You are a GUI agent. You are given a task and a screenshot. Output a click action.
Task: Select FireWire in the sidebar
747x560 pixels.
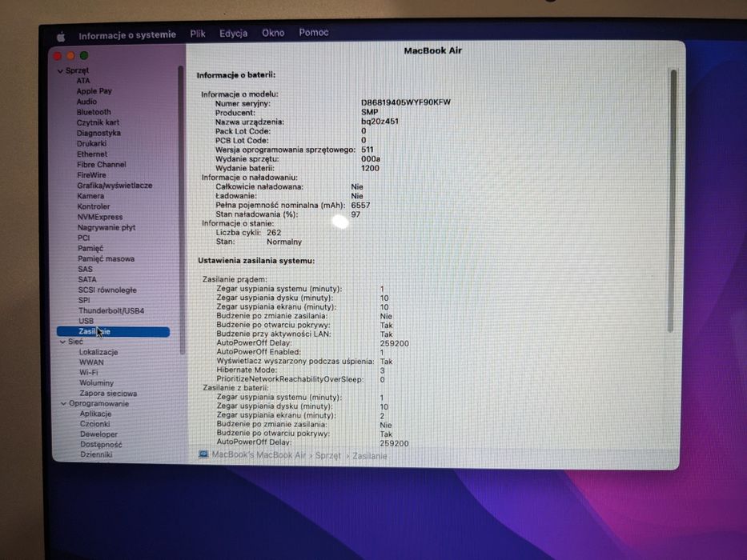coord(91,174)
